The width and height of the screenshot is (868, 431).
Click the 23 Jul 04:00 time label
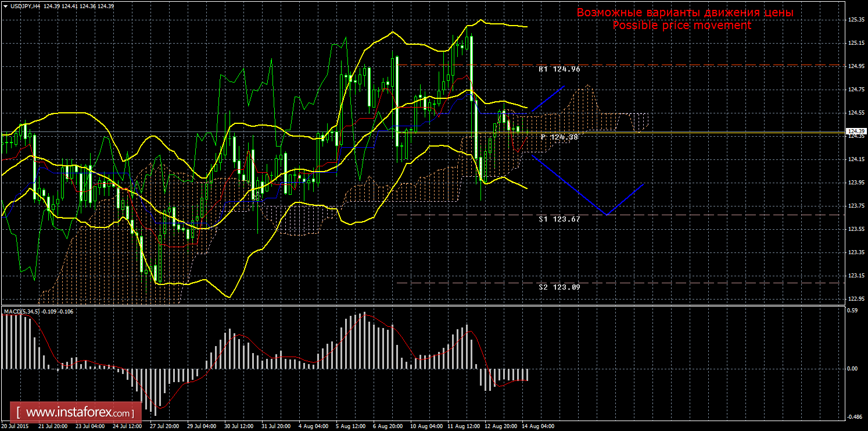click(90, 426)
